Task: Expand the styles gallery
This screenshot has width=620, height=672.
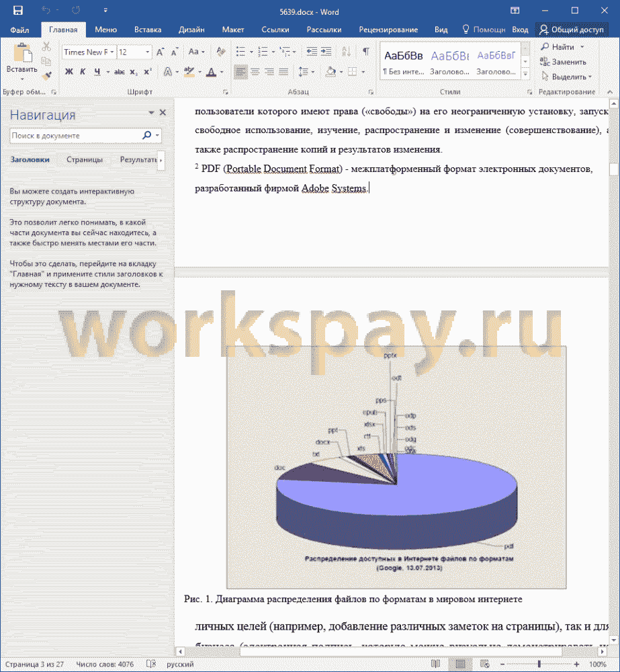Action: tap(525, 74)
